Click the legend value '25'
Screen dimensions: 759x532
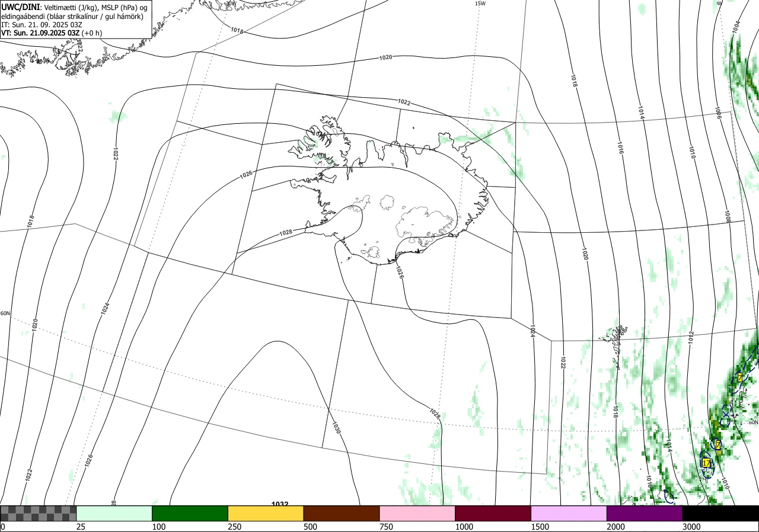81,527
